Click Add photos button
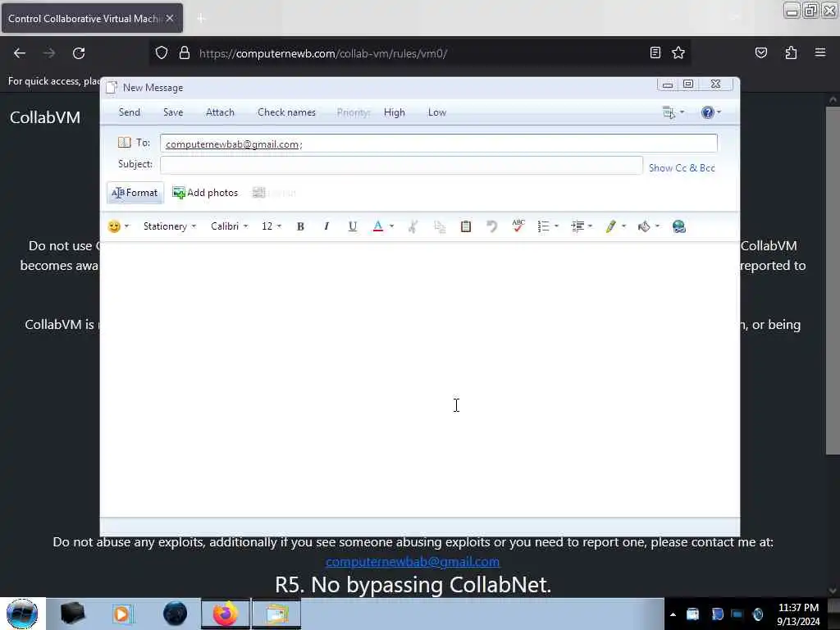The image size is (840, 630). click(x=205, y=193)
